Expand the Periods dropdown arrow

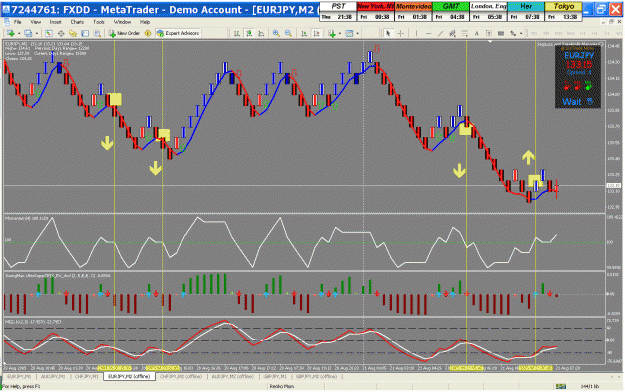tap(358, 33)
